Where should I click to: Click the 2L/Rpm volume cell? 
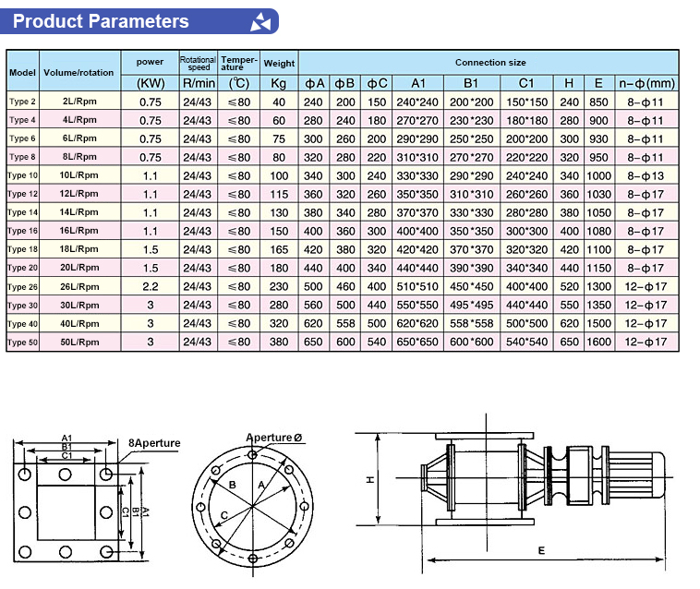pos(79,102)
